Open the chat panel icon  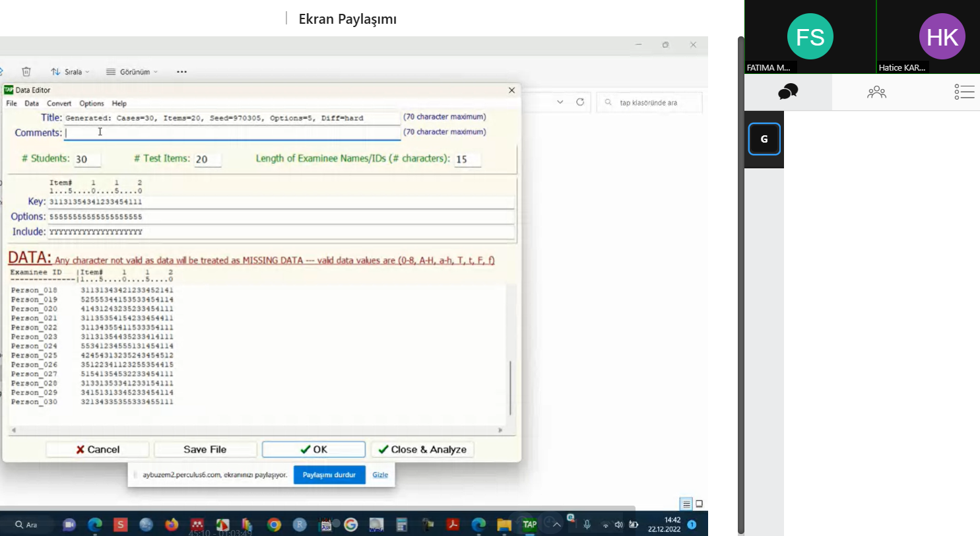788,92
